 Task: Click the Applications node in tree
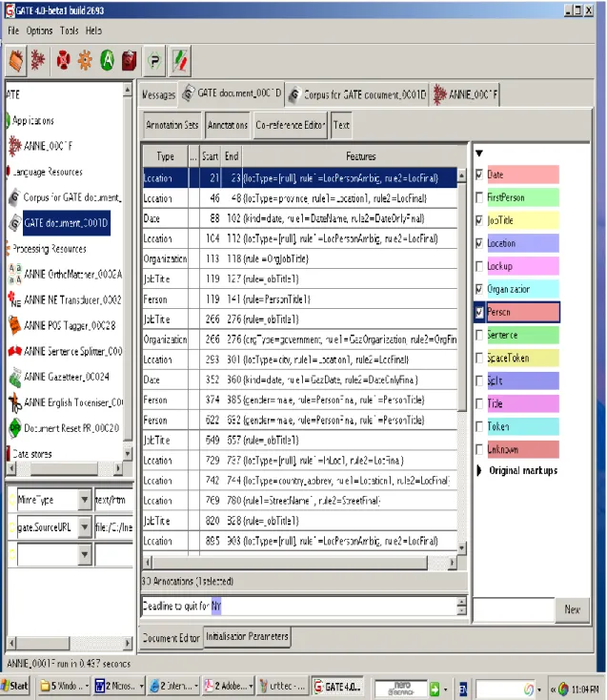pyautogui.click(x=33, y=120)
